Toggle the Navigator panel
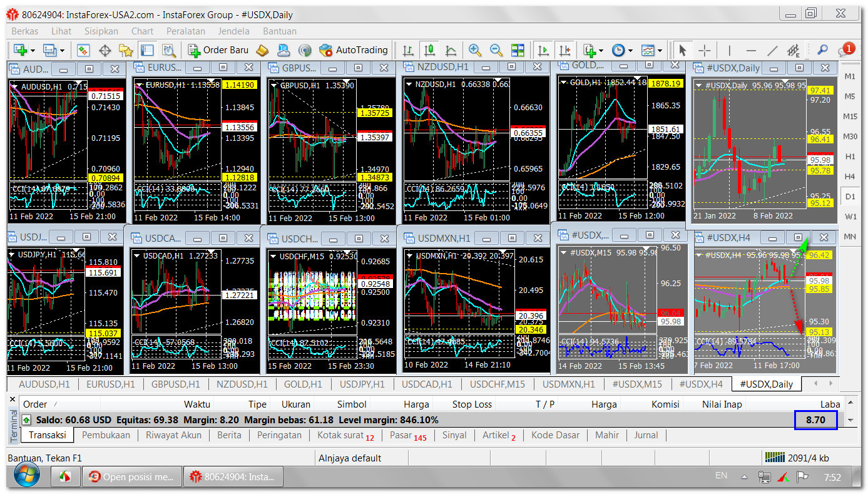Image resolution: width=868 pixels, height=494 pixels. [126, 50]
